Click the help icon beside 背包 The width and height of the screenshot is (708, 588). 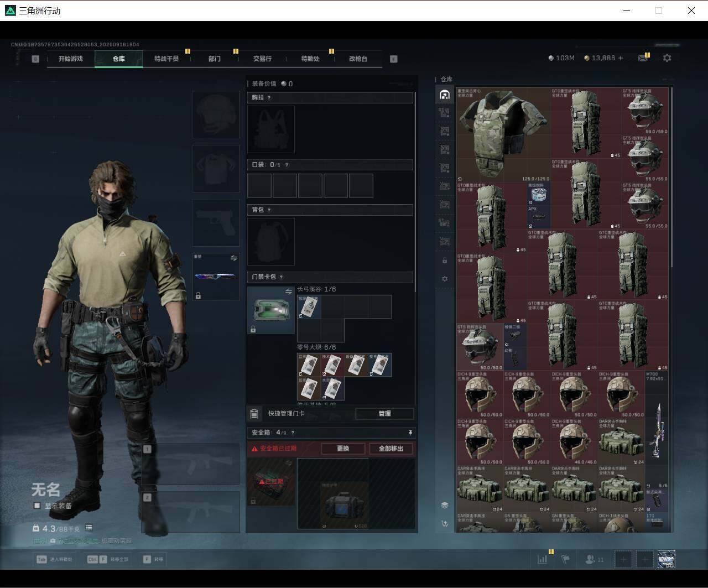269,210
